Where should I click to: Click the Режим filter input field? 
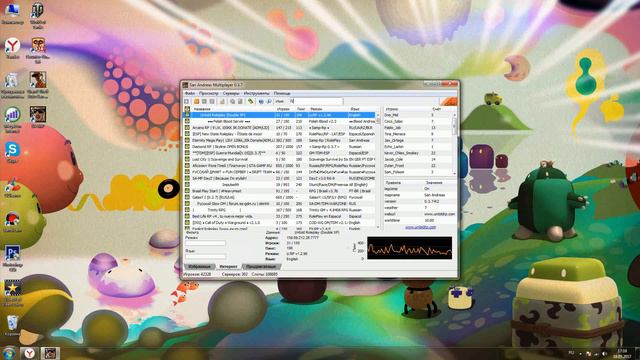coord(205,243)
